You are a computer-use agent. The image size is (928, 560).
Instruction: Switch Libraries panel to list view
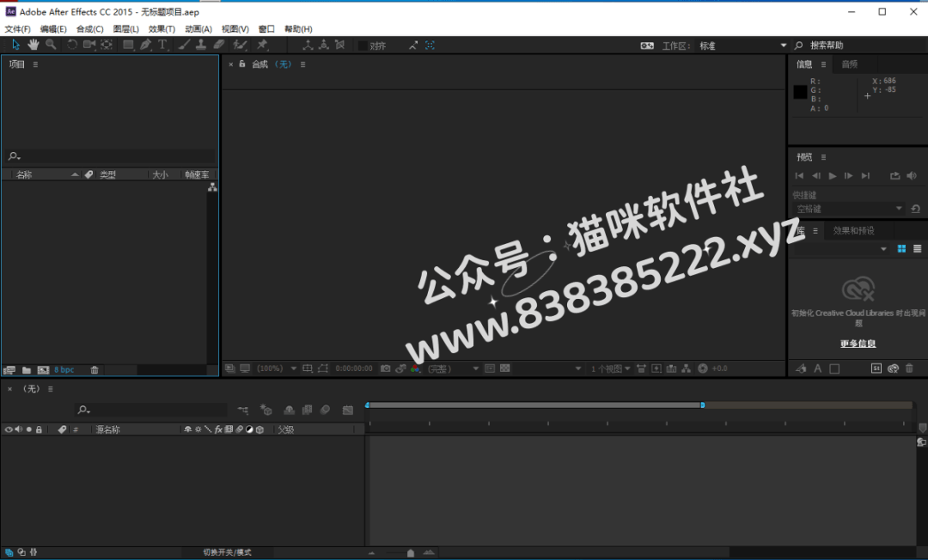tap(918, 249)
